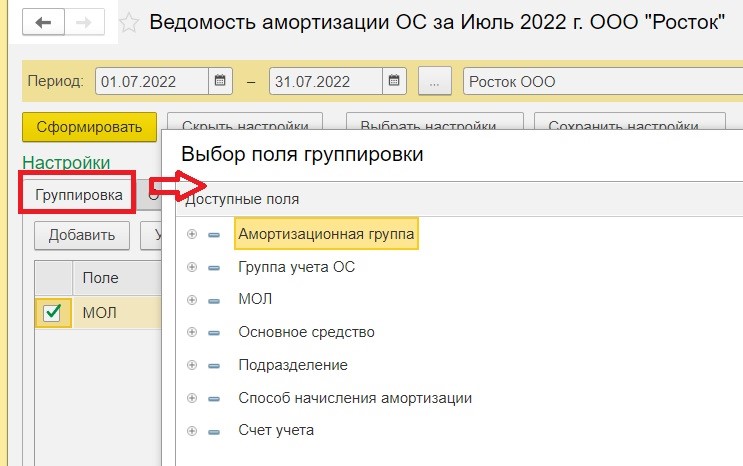Click the organization field Росток ООО
Image resolution: width=743 pixels, height=466 pixels.
[x=603, y=81]
